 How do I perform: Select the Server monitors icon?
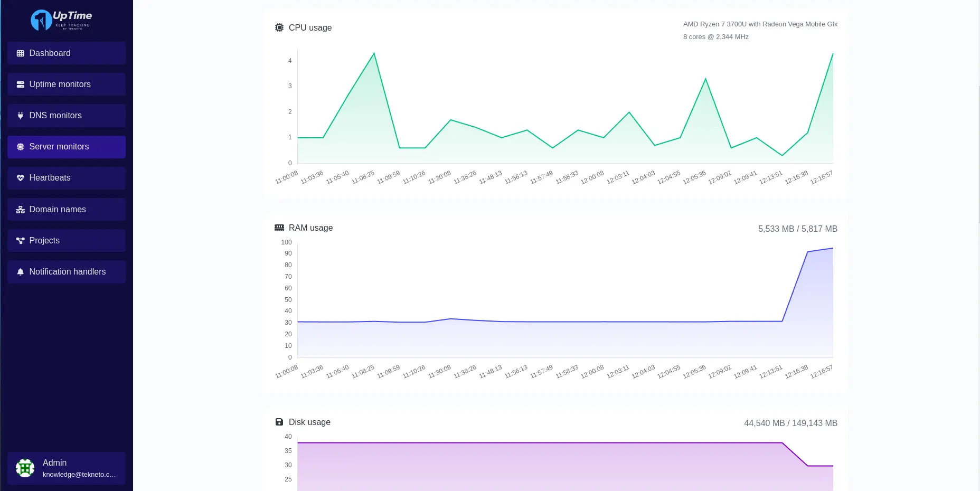pos(20,146)
